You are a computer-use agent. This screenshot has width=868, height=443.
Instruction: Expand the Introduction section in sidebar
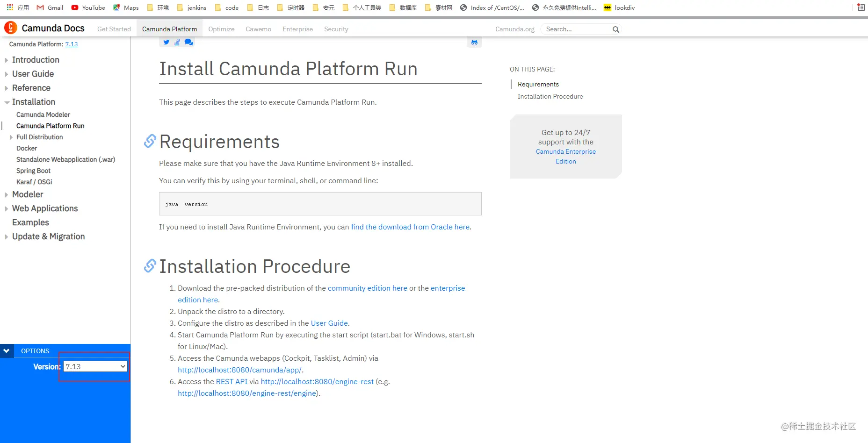[7, 60]
